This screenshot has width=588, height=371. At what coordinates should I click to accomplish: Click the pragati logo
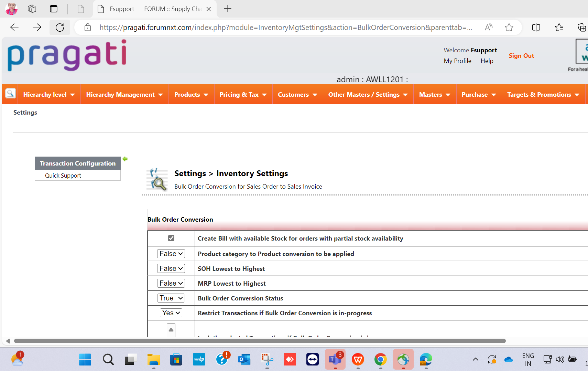[x=67, y=55]
